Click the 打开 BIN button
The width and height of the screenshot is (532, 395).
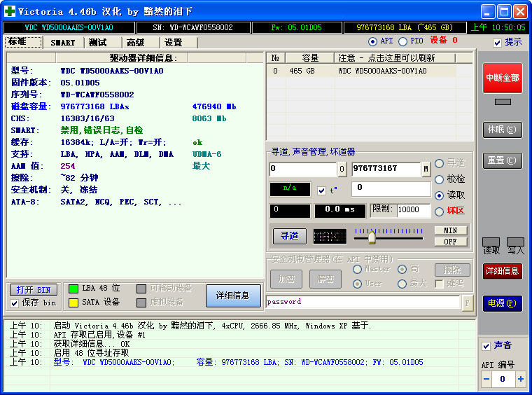[33, 290]
